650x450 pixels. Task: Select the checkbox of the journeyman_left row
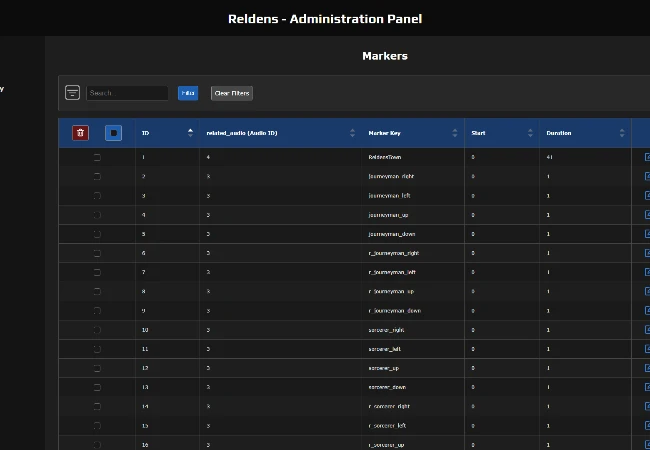[97, 196]
